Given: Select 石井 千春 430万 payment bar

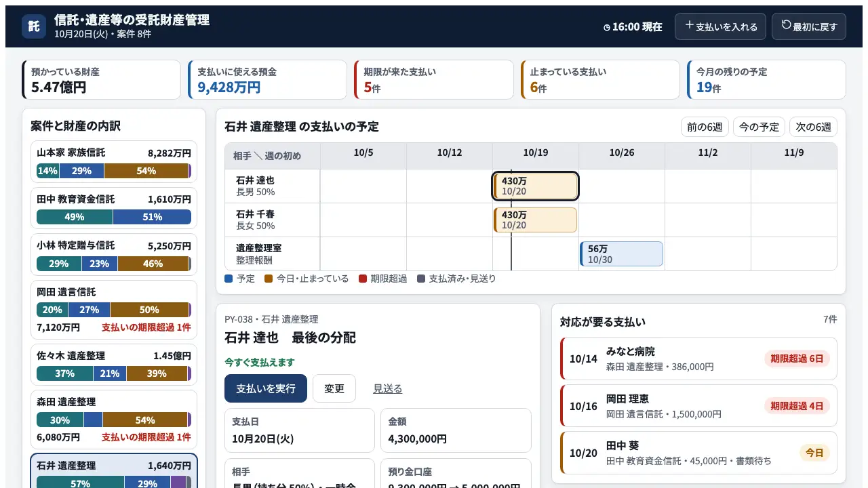Looking at the screenshot, I should (536, 220).
